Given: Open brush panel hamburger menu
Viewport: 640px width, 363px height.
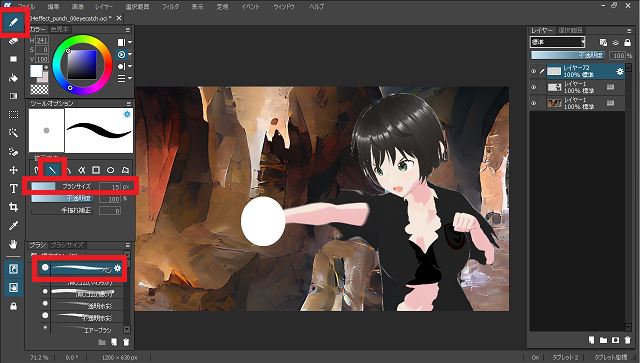Looking at the screenshot, I should (x=128, y=245).
